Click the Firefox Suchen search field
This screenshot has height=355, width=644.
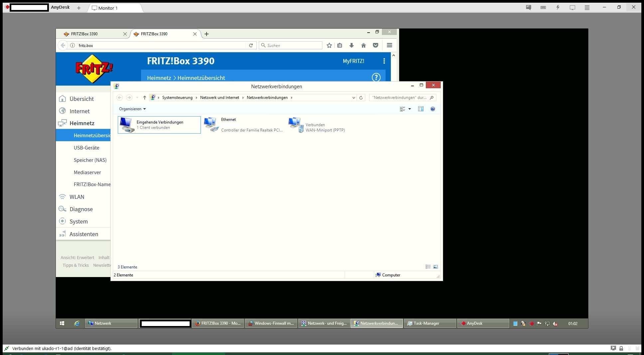click(291, 45)
